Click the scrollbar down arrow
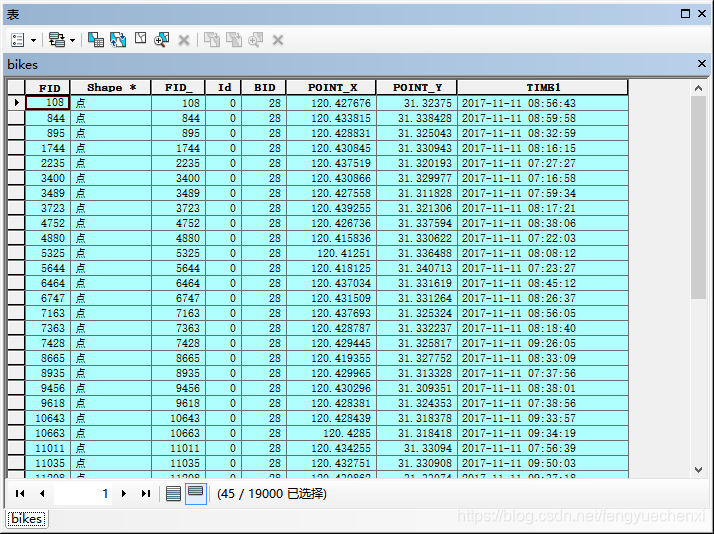The image size is (714, 534). tap(699, 470)
